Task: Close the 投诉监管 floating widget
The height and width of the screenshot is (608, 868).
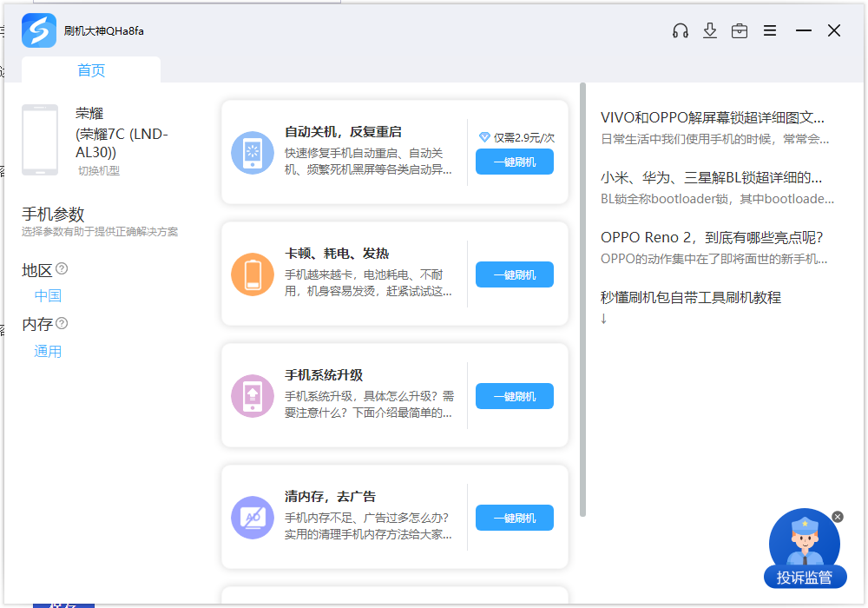Action: tap(837, 517)
